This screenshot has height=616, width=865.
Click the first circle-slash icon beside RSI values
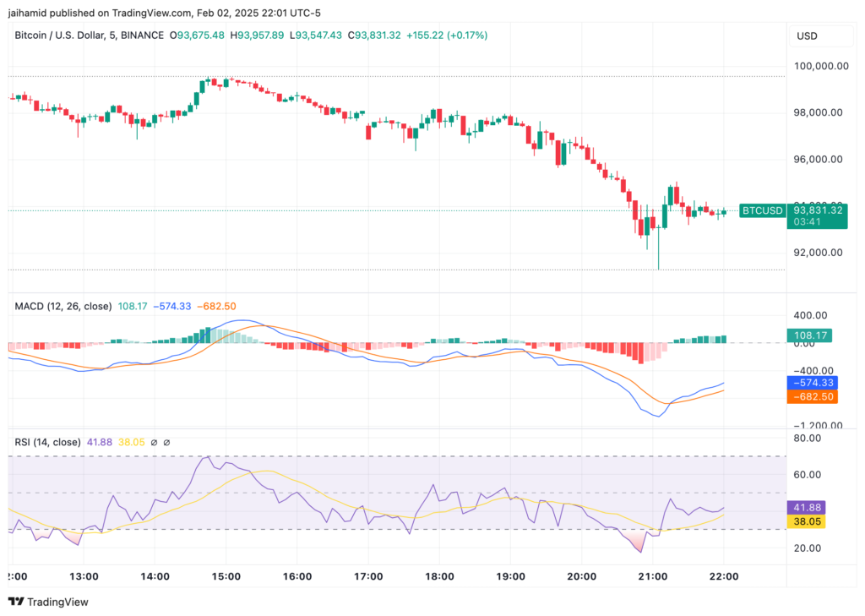click(154, 442)
